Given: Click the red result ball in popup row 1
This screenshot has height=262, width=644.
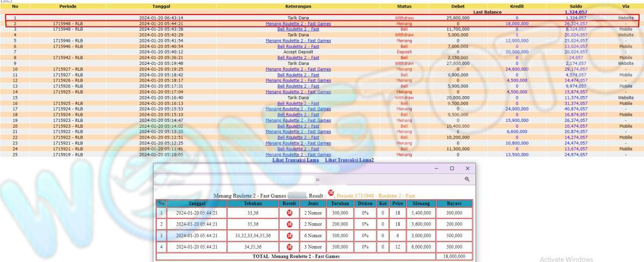Looking at the screenshot, I should (x=289, y=213).
